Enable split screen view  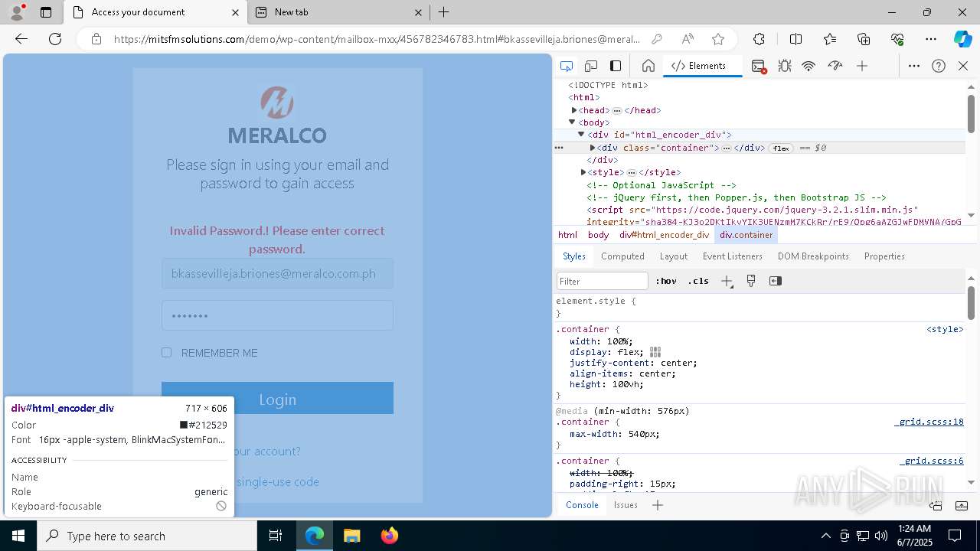tap(795, 39)
